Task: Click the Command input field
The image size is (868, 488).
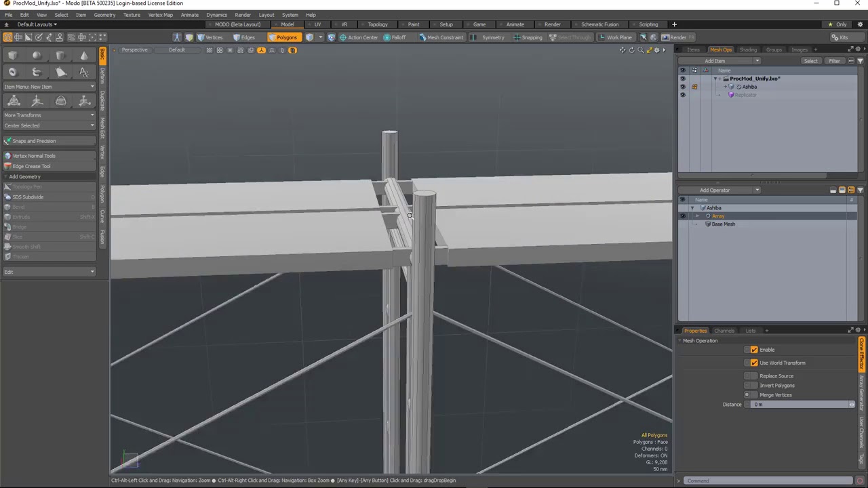Action: point(766,481)
